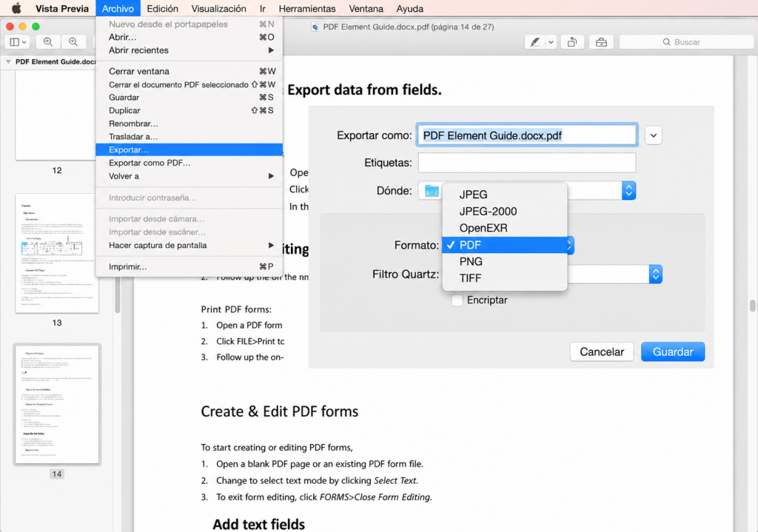The image size is (758, 532).
Task: Expand the Abrir recientes submenu
Action: click(189, 50)
